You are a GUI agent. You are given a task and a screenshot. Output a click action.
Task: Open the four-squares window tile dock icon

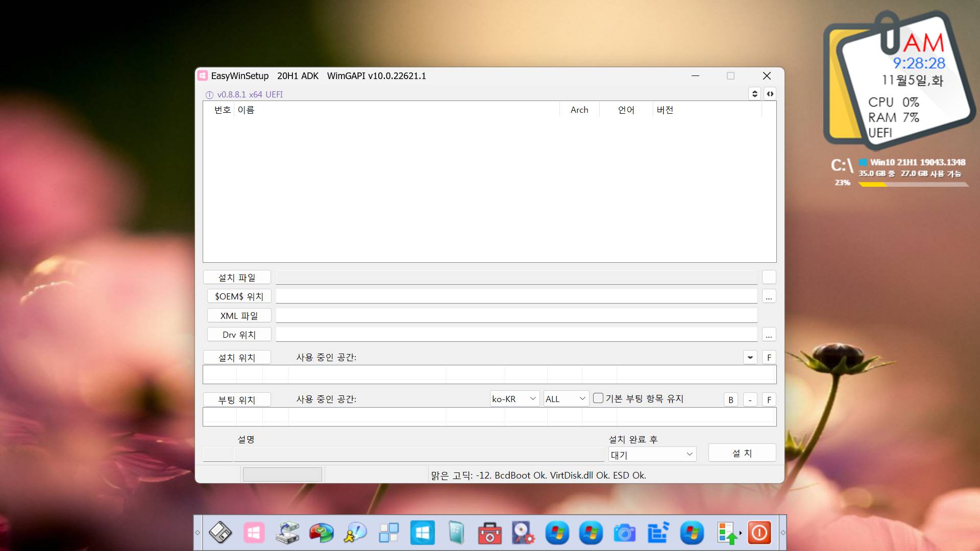pos(389,533)
